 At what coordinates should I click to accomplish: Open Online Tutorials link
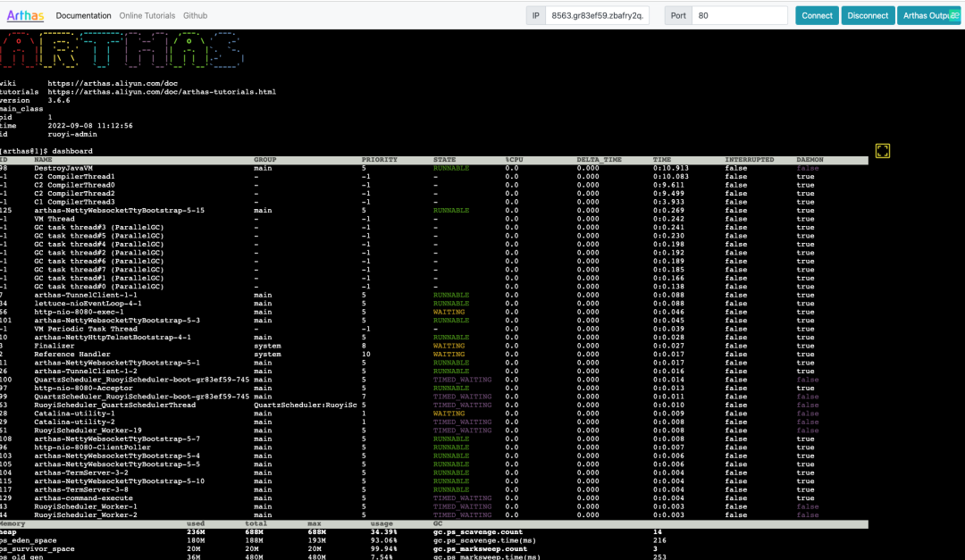147,15
